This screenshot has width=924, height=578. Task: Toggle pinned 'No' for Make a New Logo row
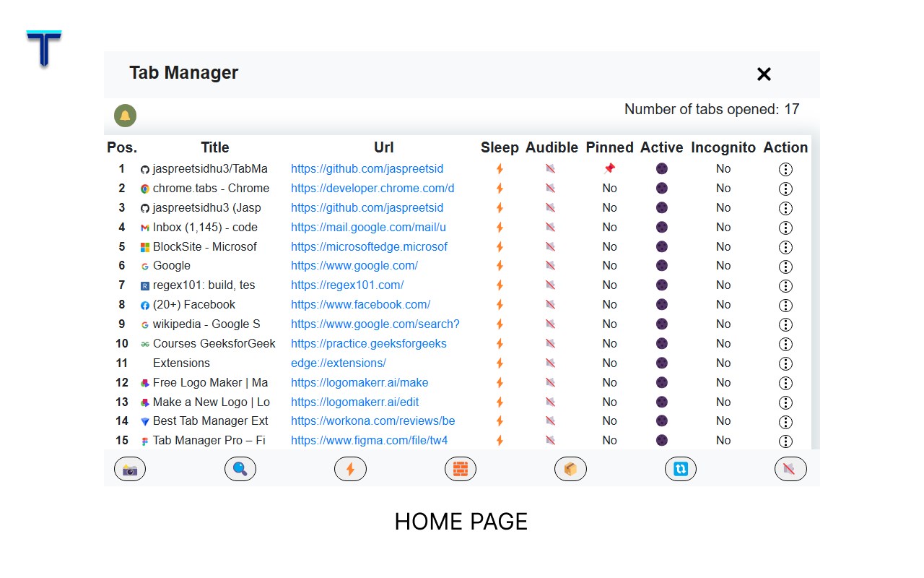pos(610,402)
